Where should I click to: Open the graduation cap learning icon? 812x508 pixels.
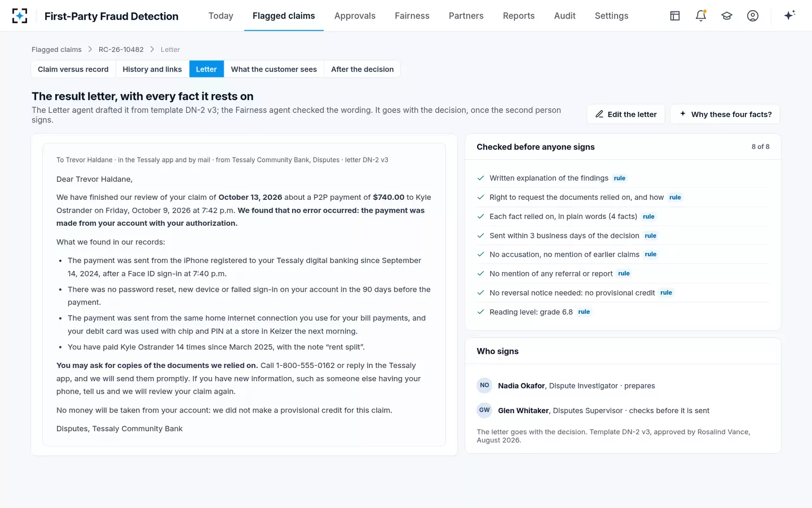pyautogui.click(x=727, y=16)
